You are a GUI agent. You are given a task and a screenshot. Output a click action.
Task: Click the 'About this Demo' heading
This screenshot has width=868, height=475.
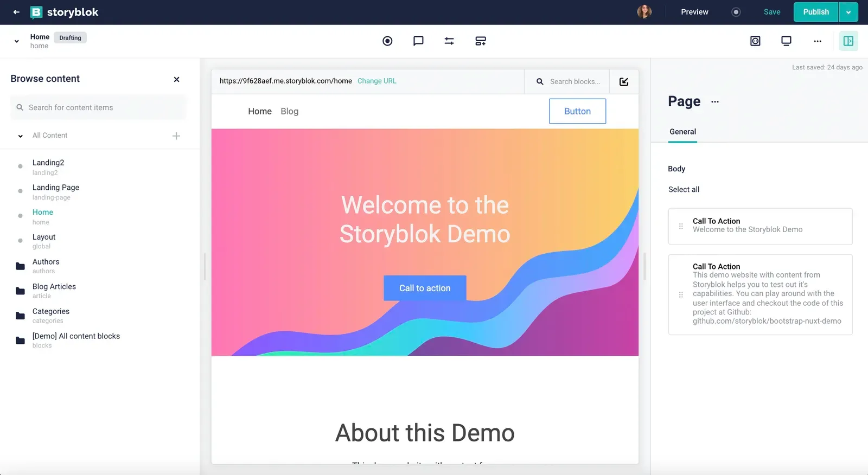(425, 433)
